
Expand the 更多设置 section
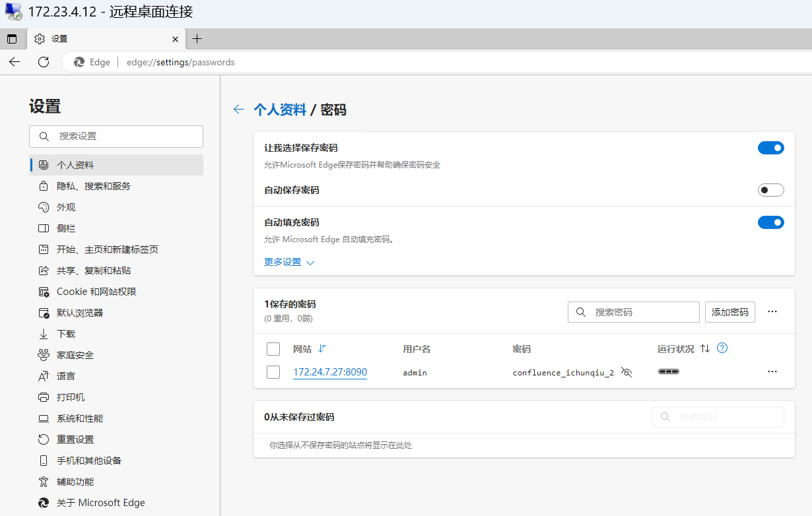(289, 262)
